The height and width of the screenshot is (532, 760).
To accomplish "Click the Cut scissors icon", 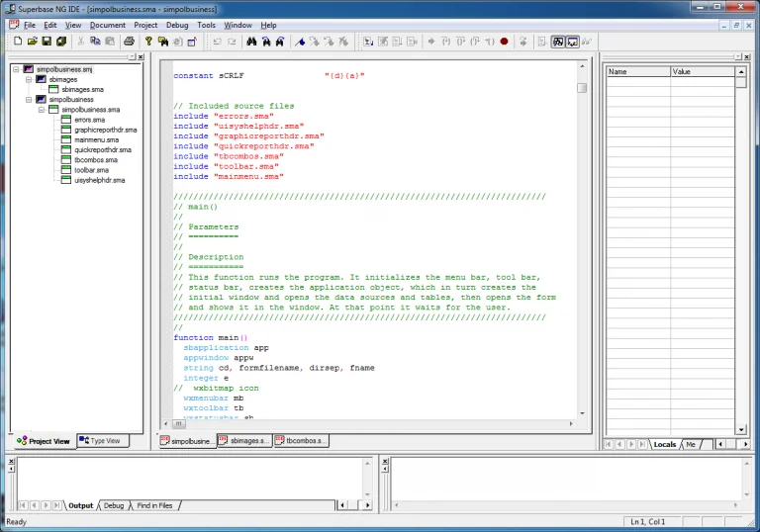I will [80, 42].
